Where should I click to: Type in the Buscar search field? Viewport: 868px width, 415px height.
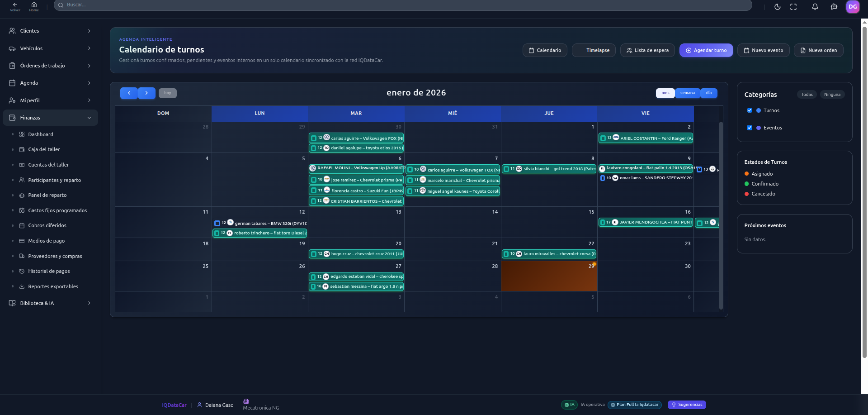(402, 5)
